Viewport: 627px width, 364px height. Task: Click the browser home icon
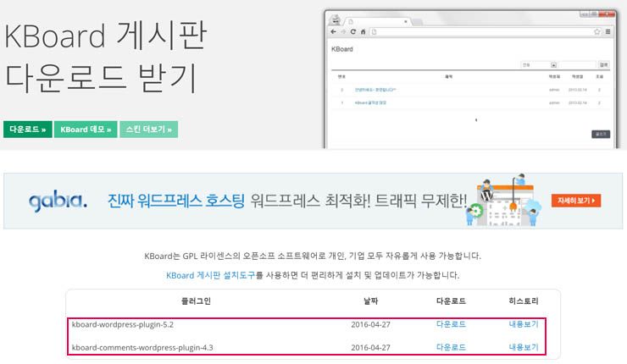tap(363, 31)
